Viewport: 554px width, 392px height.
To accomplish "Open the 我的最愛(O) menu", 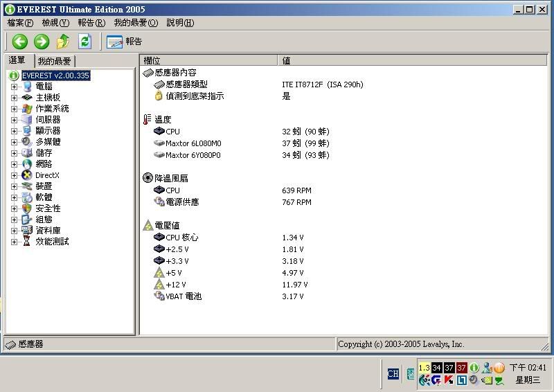I will coord(136,23).
